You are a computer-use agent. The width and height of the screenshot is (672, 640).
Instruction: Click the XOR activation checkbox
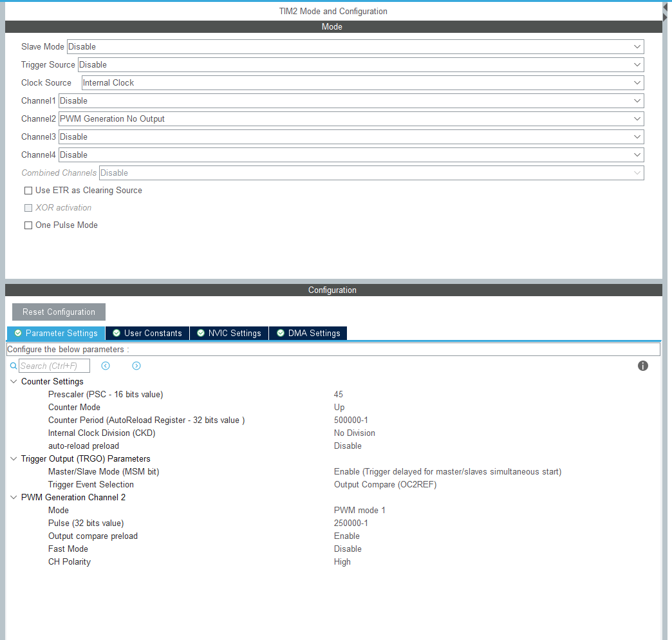click(x=28, y=208)
